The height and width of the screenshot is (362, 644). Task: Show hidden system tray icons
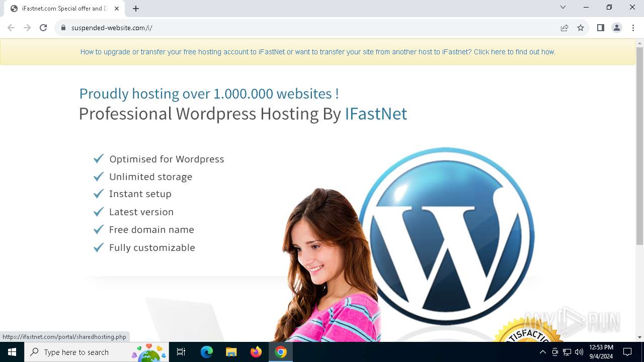pos(542,352)
